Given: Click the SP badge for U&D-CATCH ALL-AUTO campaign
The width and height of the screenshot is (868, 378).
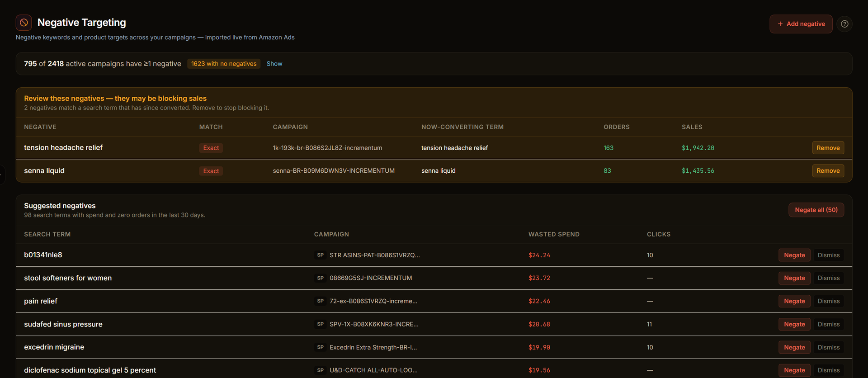Looking at the screenshot, I should (x=321, y=370).
